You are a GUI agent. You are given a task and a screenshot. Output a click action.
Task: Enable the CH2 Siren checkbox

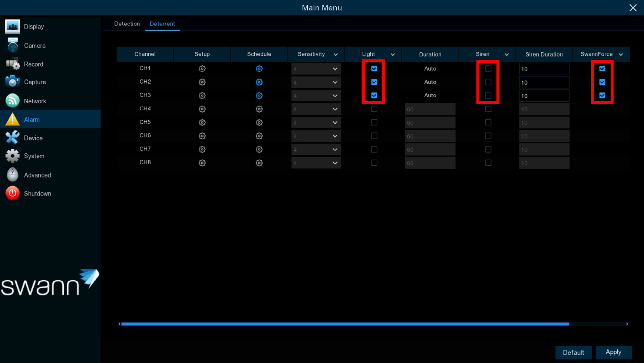tap(488, 82)
